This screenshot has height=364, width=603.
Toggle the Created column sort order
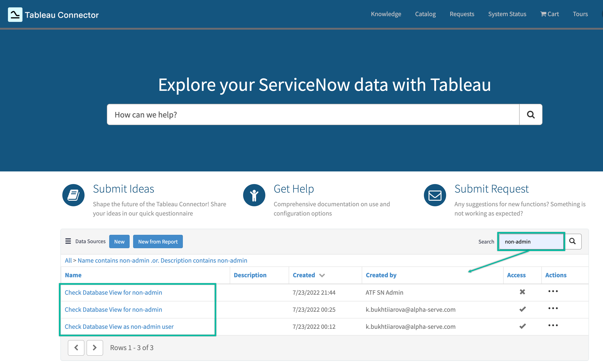click(322, 275)
